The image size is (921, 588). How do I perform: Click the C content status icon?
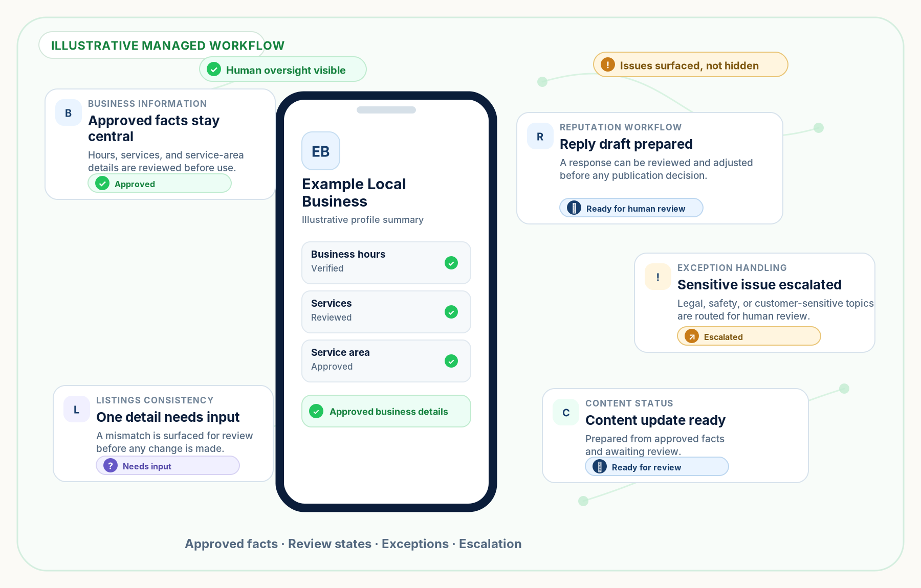[566, 412]
